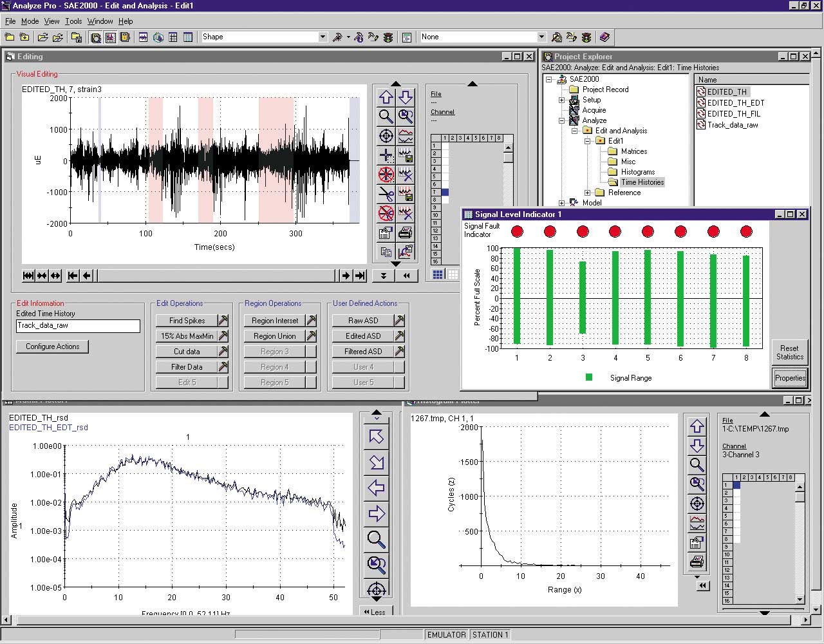Click the scissors Cut Region icon
This screenshot has height=644, width=824.
(386, 194)
